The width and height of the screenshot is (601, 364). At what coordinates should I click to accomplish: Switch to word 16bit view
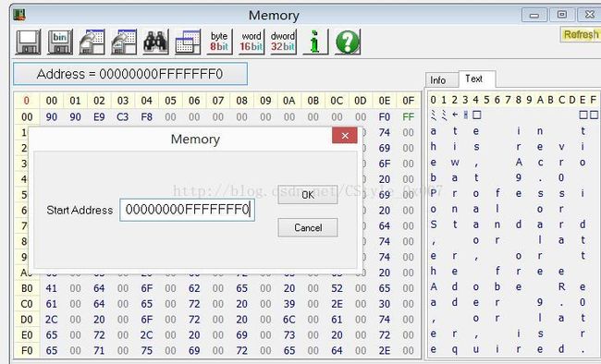click(x=251, y=42)
